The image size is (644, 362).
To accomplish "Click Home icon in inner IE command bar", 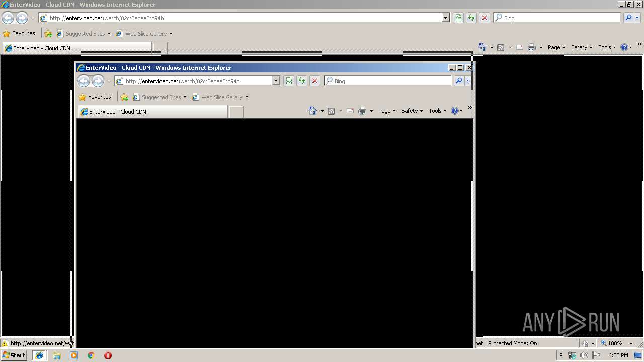I will click(313, 111).
